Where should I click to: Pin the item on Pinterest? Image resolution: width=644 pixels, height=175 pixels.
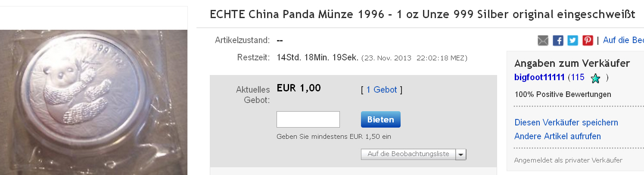[x=588, y=41]
